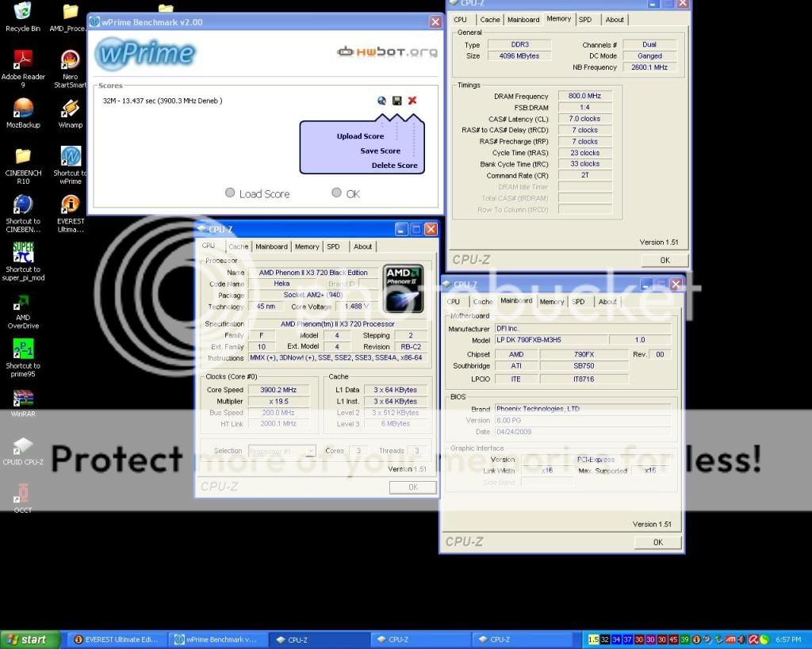The image size is (812, 649).
Task: Click the BIOS brand "Phoenix Technologies, LTD"
Action: pos(583,409)
